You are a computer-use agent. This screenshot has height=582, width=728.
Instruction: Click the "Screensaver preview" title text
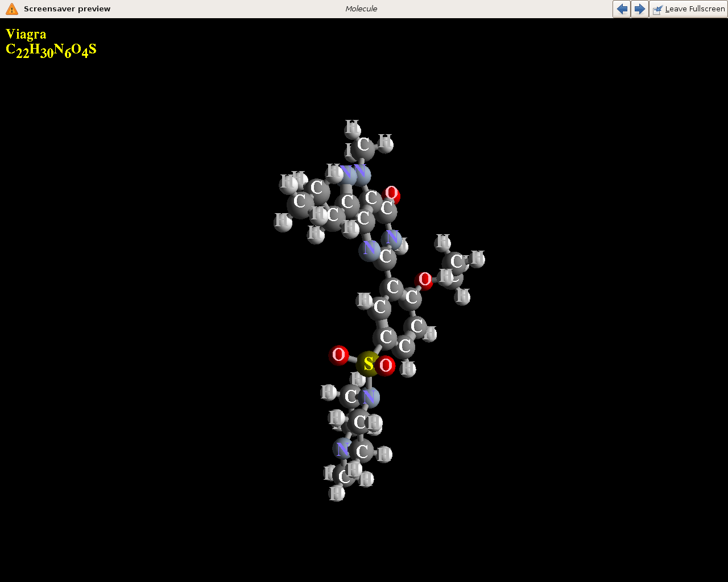[67, 9]
